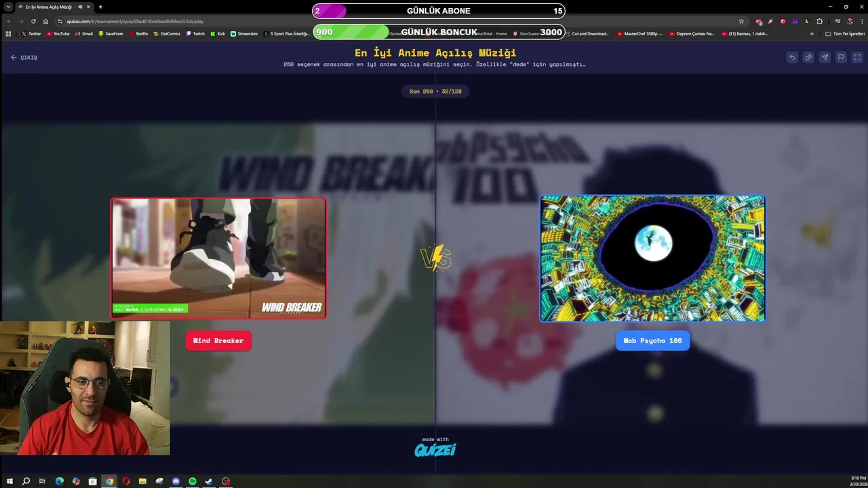Select the Wind Breaker video thumbnail
The width and height of the screenshot is (868, 488).
point(218,258)
